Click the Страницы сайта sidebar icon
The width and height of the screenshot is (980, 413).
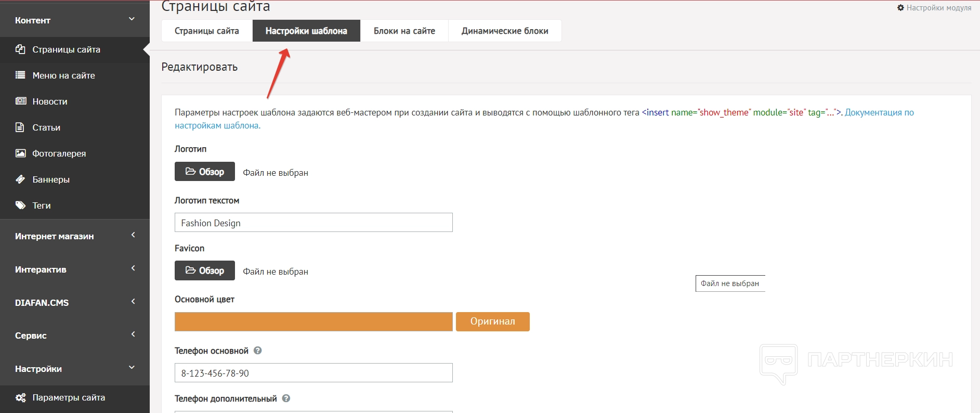(x=20, y=49)
